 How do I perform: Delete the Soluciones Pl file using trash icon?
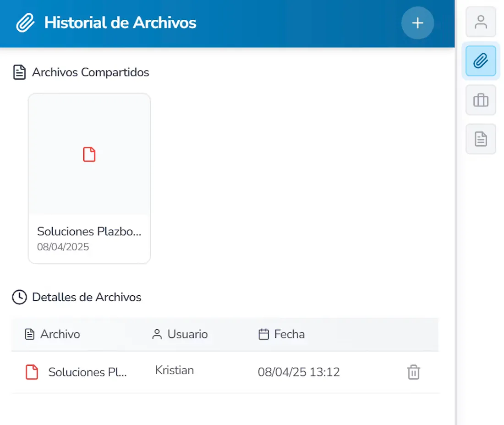click(413, 372)
